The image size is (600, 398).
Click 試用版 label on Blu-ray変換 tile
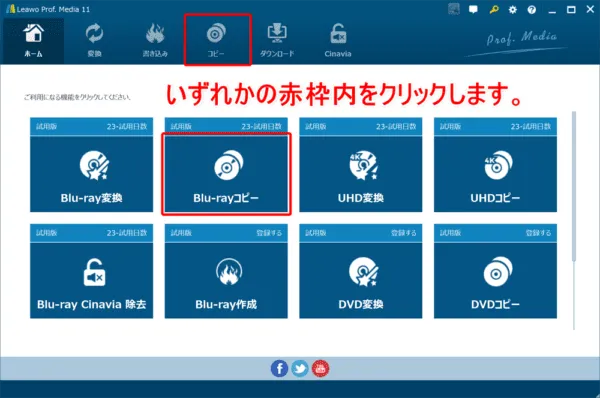46,126
